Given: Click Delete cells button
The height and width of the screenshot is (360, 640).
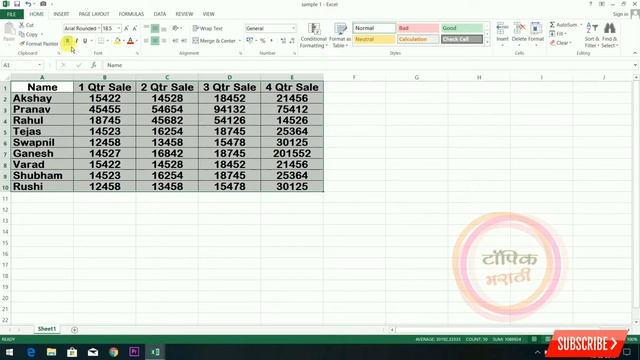Looking at the screenshot, I should click(x=519, y=33).
